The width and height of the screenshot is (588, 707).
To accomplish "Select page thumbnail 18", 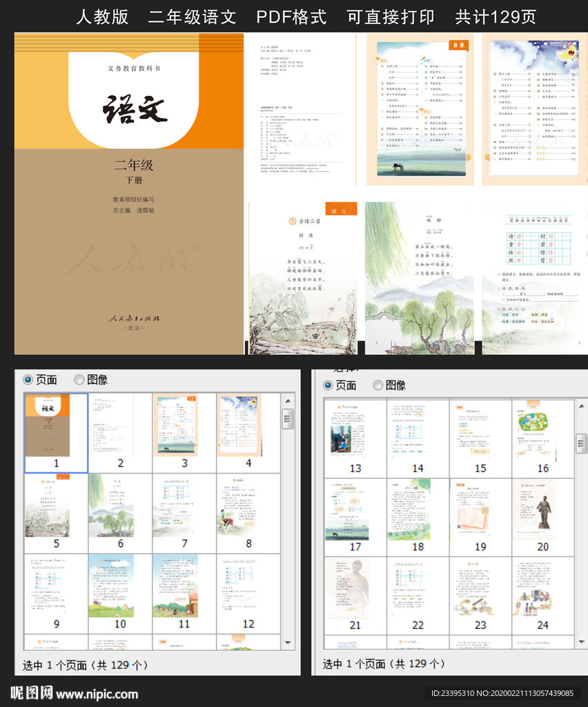I will pos(418,516).
